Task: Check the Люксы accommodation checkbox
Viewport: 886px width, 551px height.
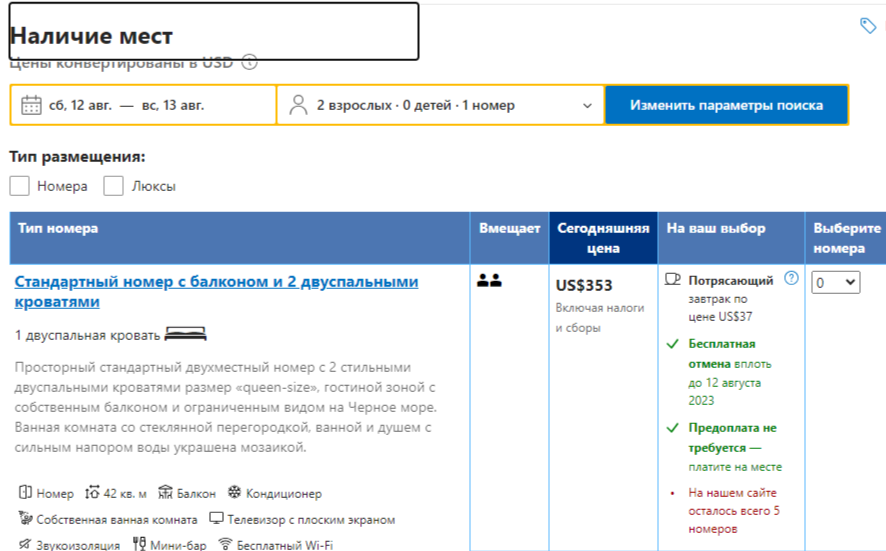Action: 113,186
